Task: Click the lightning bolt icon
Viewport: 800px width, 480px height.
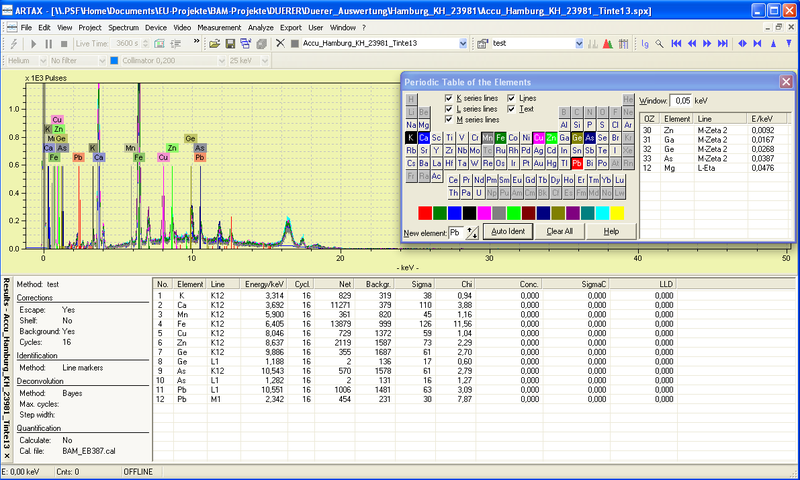Action: click(x=14, y=44)
